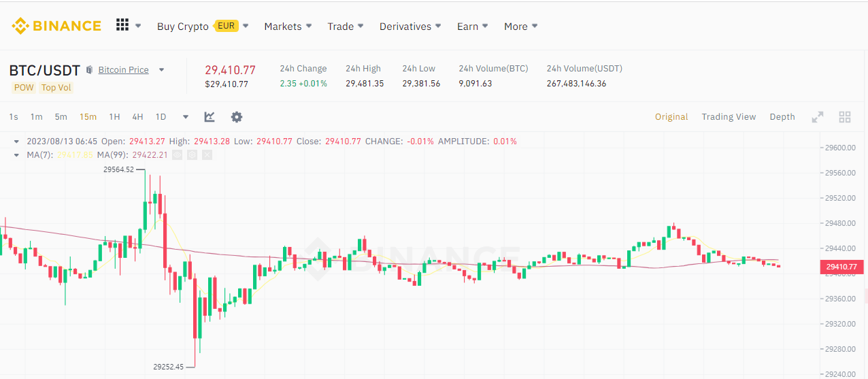Click 24h Volume(USDT) value 267,483,146.36
The height and width of the screenshot is (379, 868).
[x=576, y=84]
